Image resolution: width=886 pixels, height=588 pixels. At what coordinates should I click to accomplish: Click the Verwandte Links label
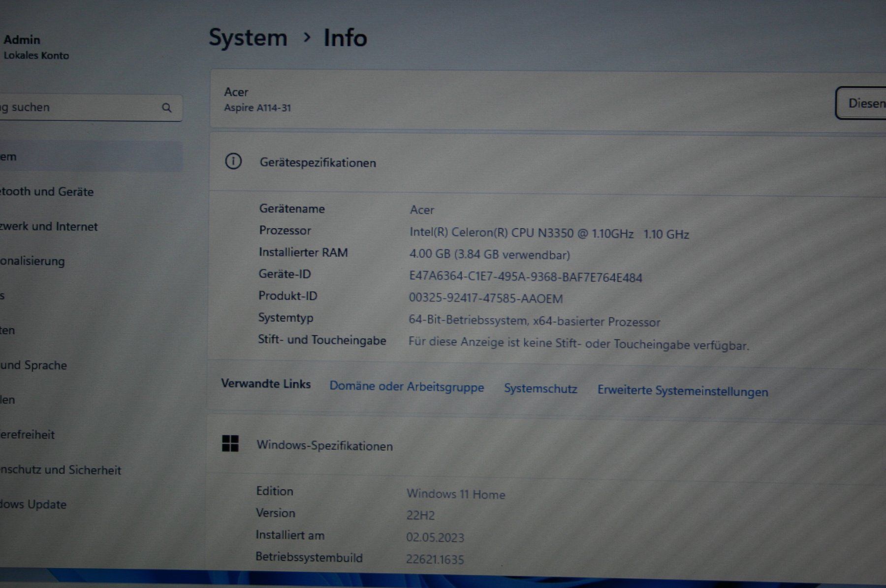coord(266,384)
